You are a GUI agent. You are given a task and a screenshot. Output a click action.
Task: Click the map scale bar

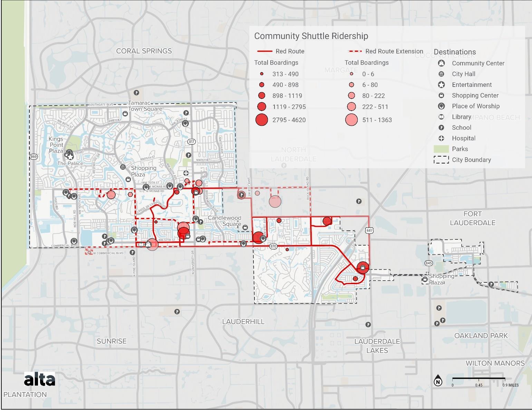coord(478,379)
